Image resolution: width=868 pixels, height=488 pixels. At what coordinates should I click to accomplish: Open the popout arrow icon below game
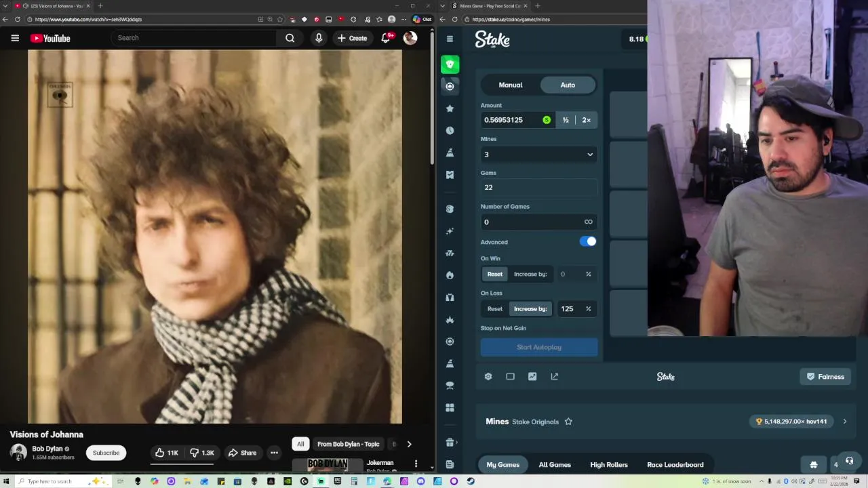[555, 376]
